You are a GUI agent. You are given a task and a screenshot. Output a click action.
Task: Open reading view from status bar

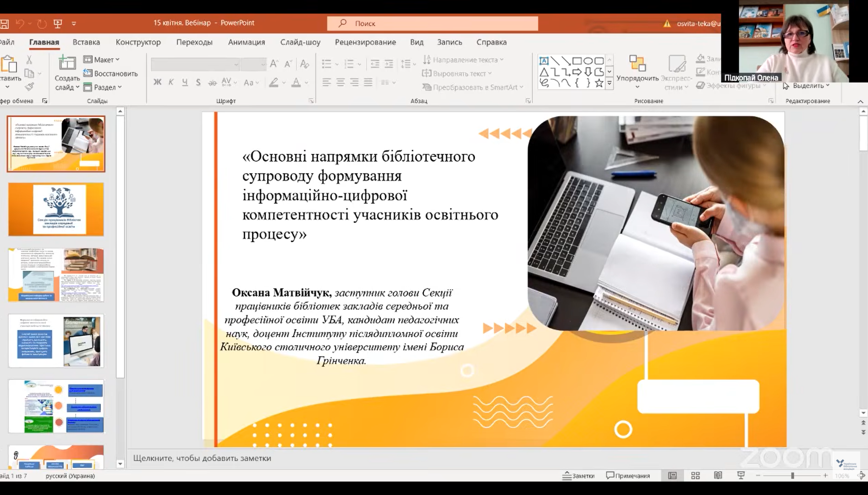tap(718, 476)
